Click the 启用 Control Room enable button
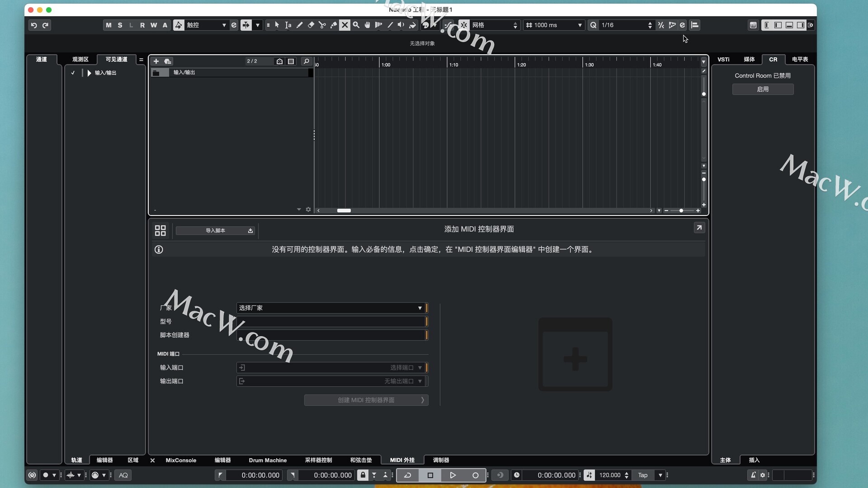This screenshot has width=868, height=488. pos(763,89)
